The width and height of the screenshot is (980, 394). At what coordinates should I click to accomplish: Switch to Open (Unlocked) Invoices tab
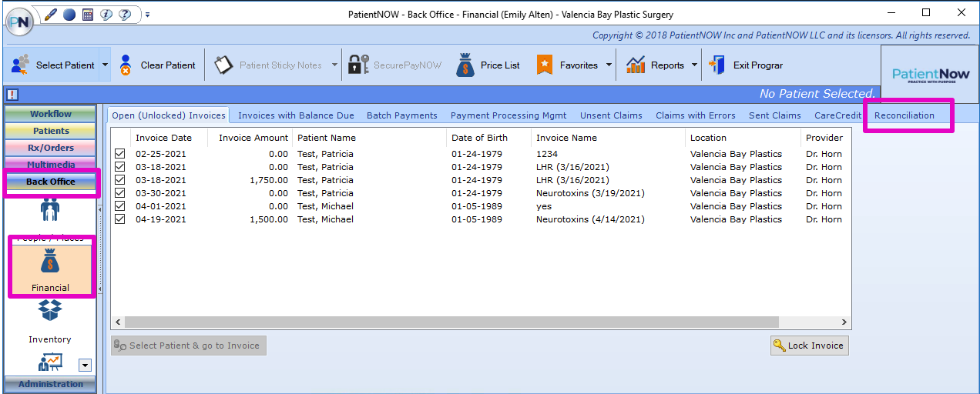tap(169, 115)
